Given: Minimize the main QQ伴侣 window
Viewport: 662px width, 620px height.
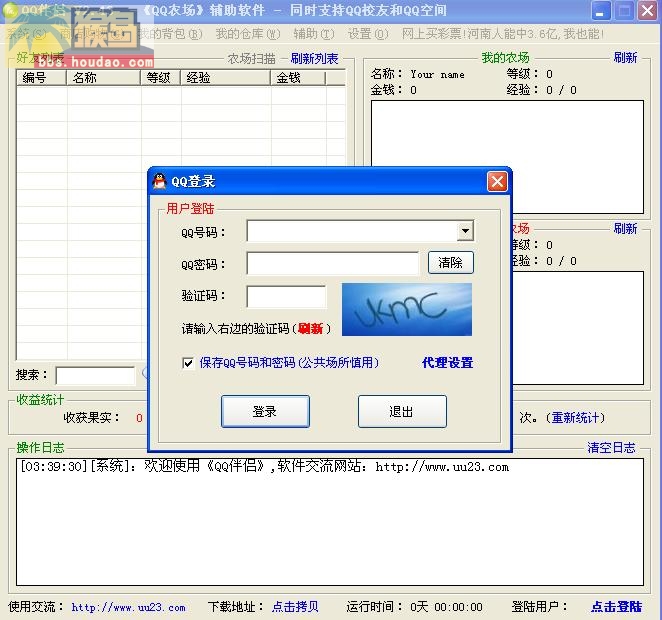Looking at the screenshot, I should pyautogui.click(x=600, y=10).
